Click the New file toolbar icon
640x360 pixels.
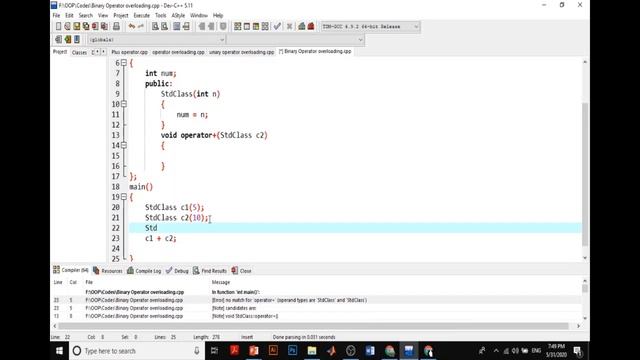58,27
